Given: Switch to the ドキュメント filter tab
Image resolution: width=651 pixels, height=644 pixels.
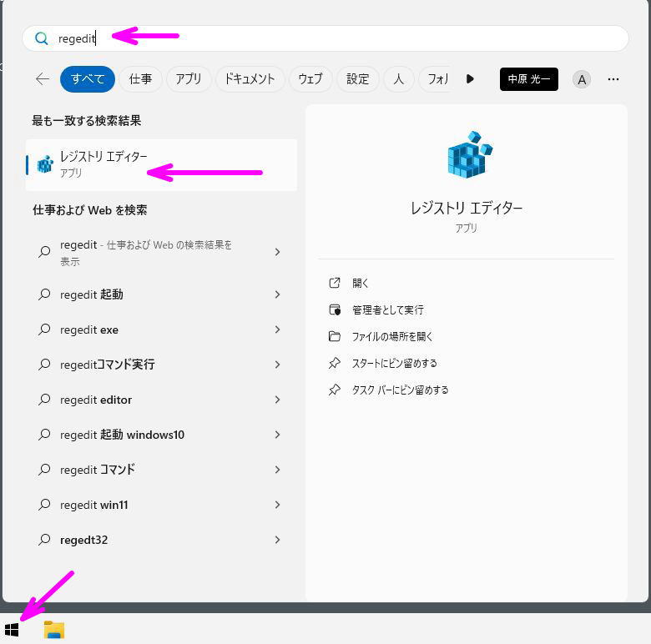Looking at the screenshot, I should (250, 79).
